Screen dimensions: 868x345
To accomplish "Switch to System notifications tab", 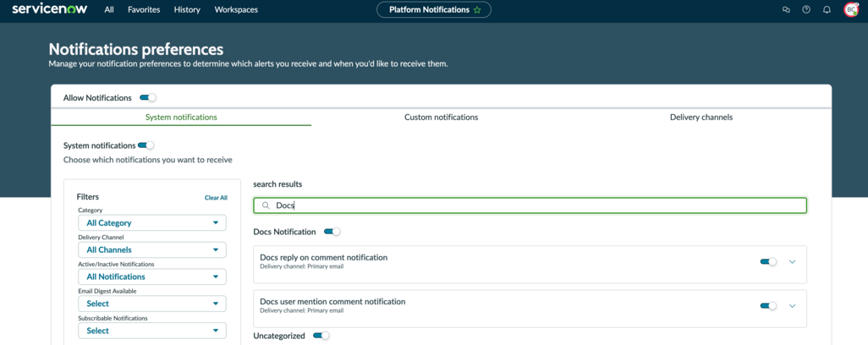I will click(181, 118).
